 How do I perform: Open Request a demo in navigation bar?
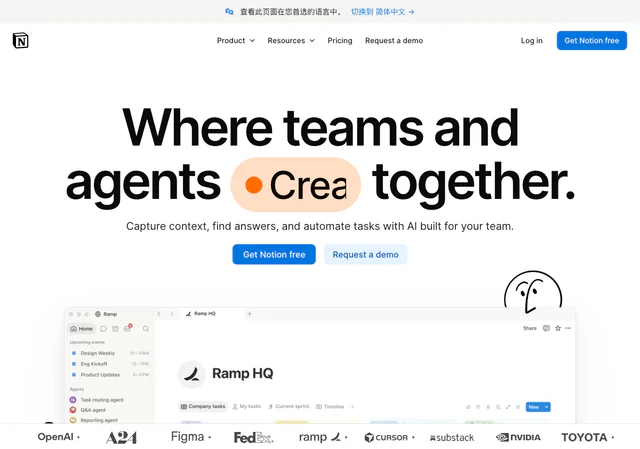click(x=394, y=40)
